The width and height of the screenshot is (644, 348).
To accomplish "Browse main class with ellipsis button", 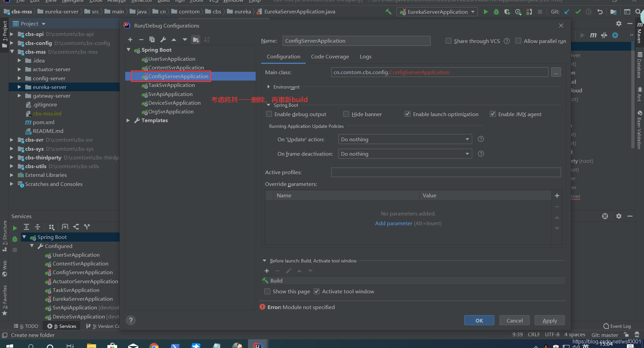I will (556, 72).
